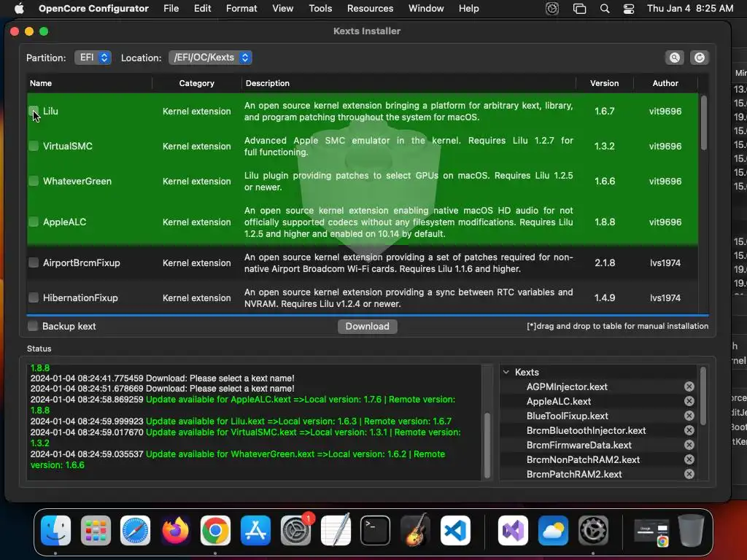
Task: Sort table by Category column header
Action: (197, 83)
